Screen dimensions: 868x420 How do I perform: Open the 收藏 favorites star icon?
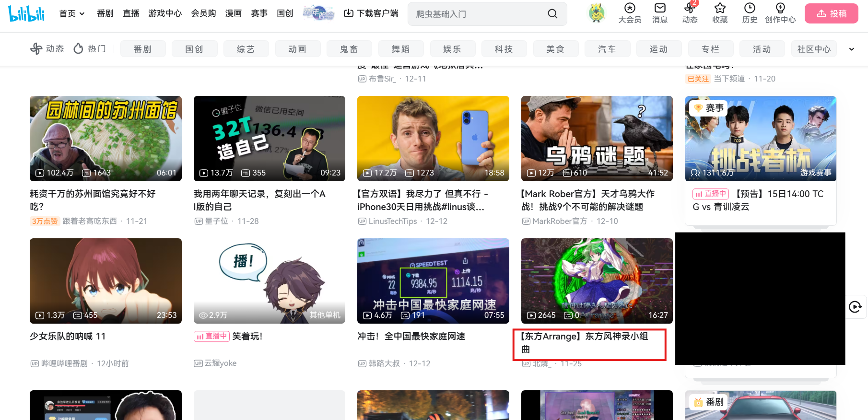point(720,9)
